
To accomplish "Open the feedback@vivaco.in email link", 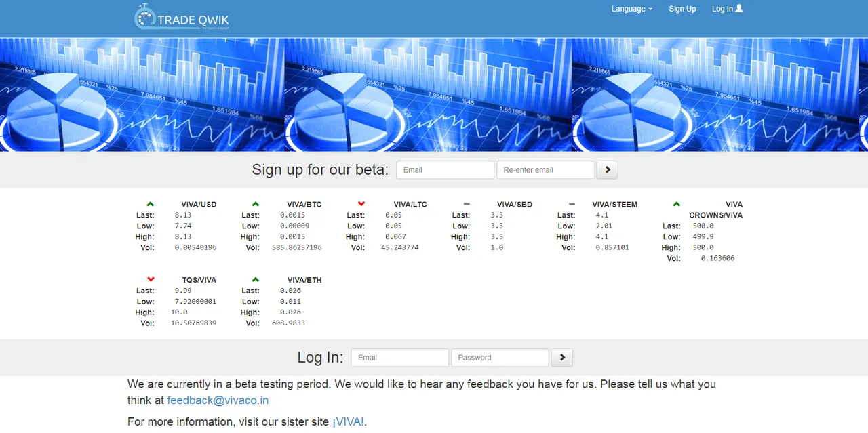I will click(218, 400).
